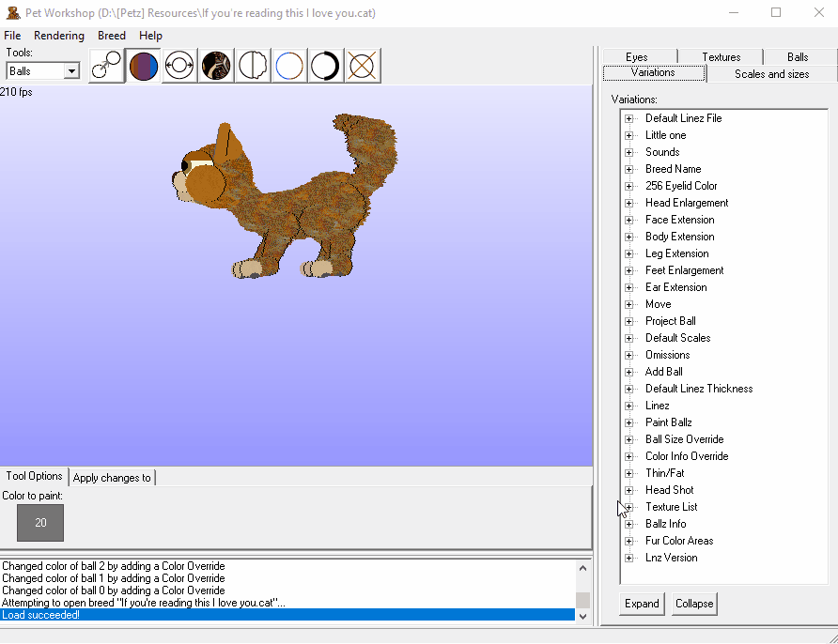The width and height of the screenshot is (838, 644).
Task: Select the ball resize tool
Action: click(179, 66)
